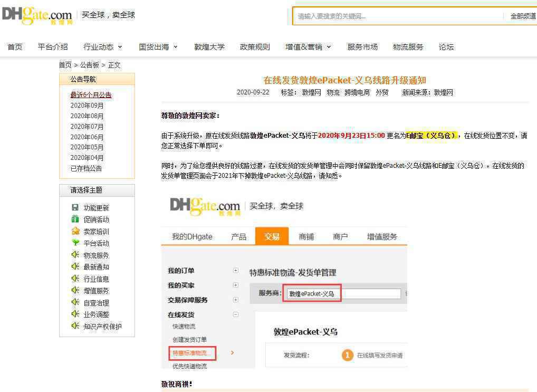Select the 知识产权保护 topic
Viewport: 537px width, 392px height.
point(103,326)
